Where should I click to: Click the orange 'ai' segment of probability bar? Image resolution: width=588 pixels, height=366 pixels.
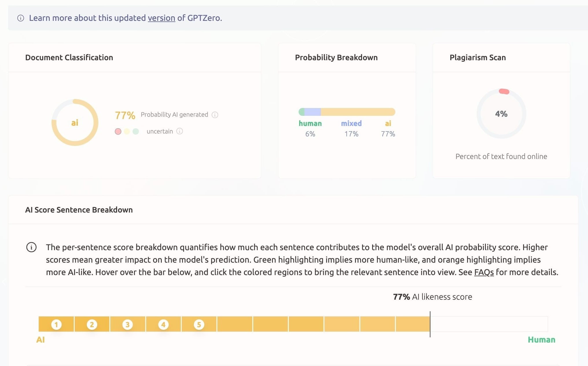[x=358, y=112]
